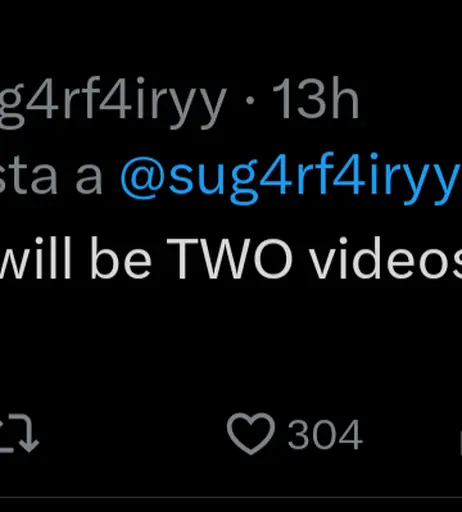Viewport: 462px width, 512px height.
Task: Like the tweet with the heart icon
Action: coord(251,433)
